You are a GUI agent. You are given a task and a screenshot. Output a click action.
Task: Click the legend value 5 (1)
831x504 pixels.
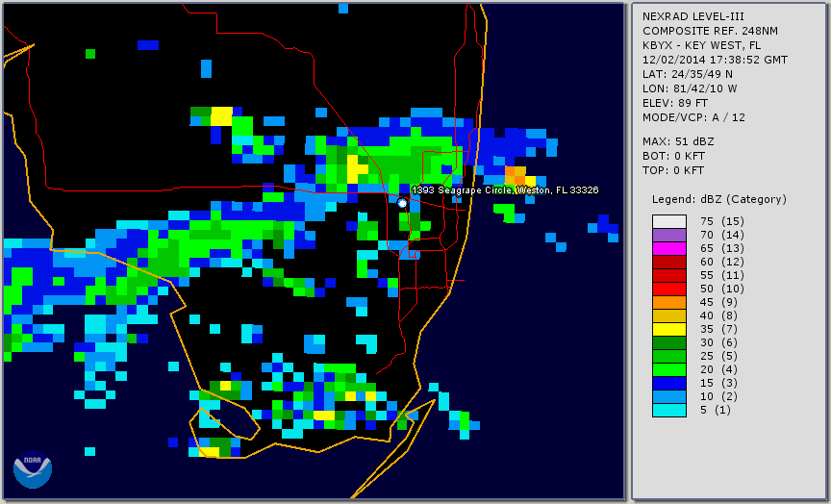pos(716,410)
